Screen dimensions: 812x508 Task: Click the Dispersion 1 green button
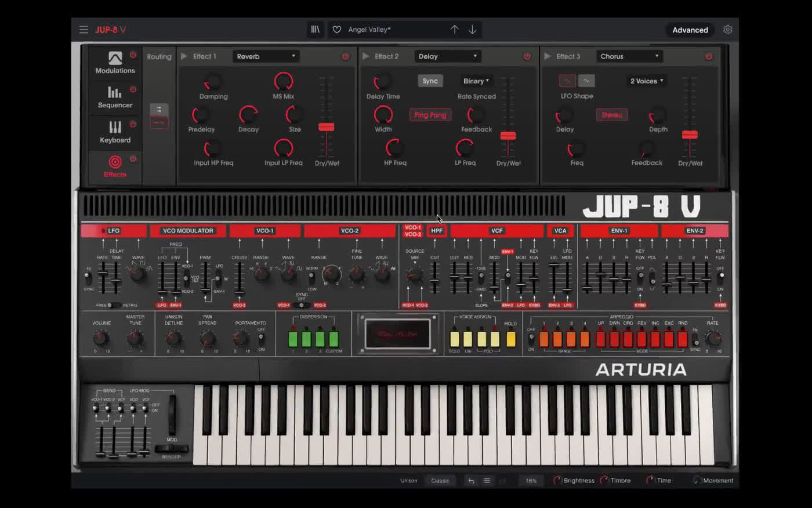coord(293,339)
